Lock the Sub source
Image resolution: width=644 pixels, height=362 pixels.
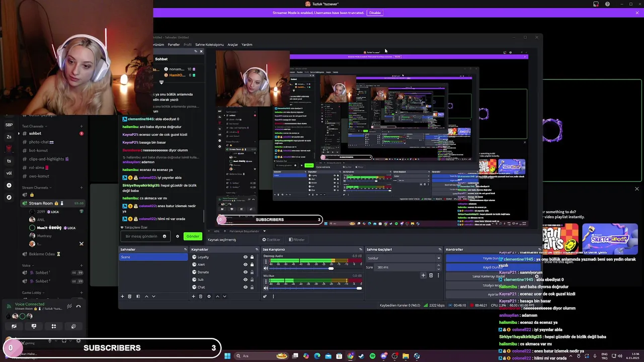[x=252, y=280]
